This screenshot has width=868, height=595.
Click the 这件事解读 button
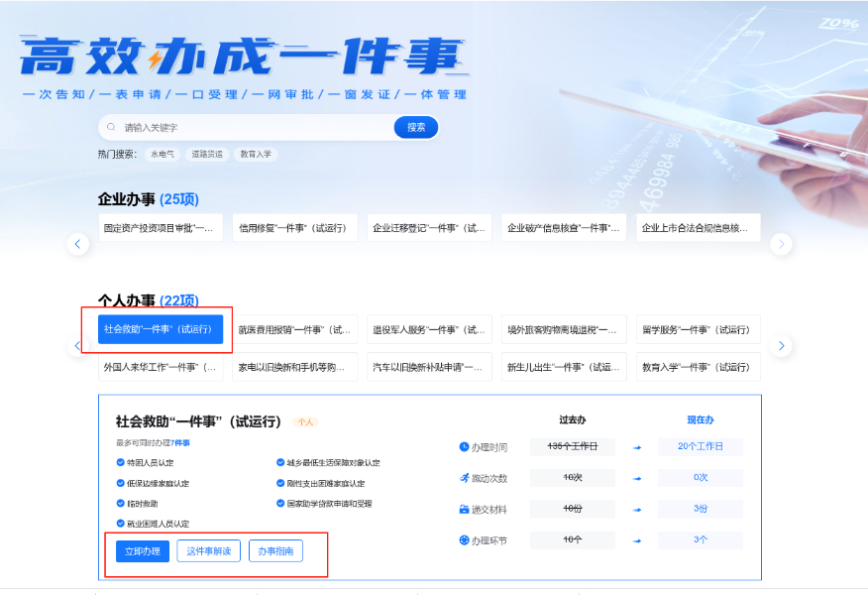208,551
